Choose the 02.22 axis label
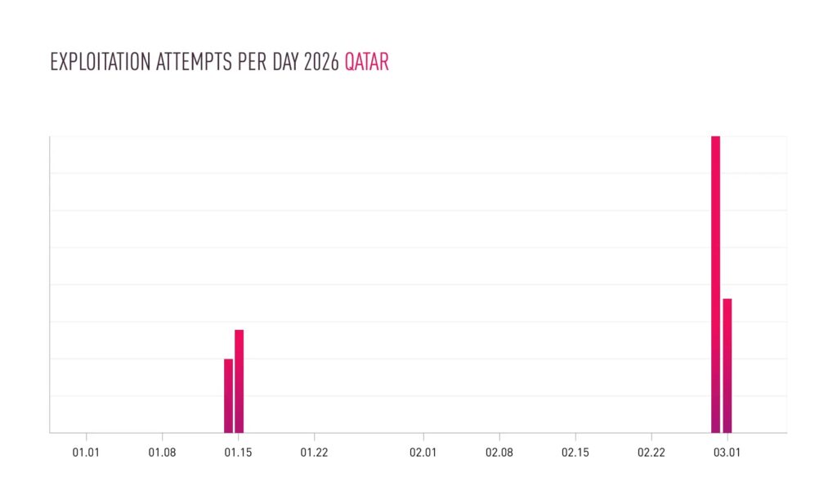Screen dimensions: 837x504 pyautogui.click(x=651, y=452)
